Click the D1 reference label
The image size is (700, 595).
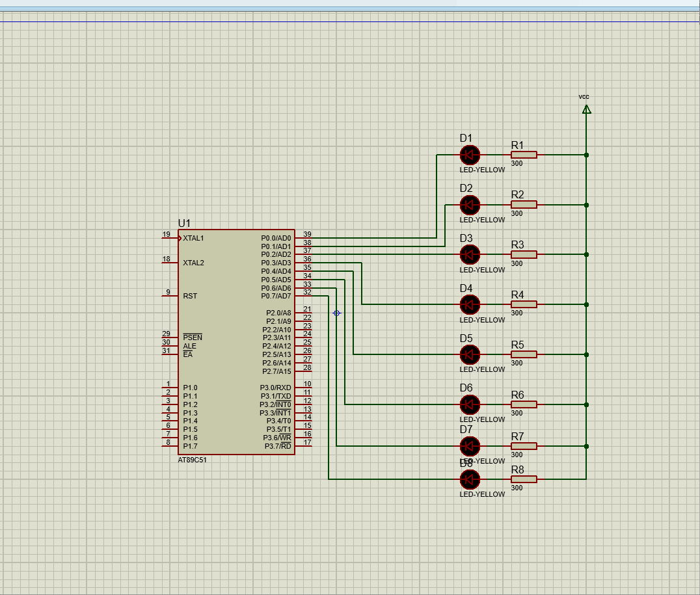pyautogui.click(x=466, y=139)
